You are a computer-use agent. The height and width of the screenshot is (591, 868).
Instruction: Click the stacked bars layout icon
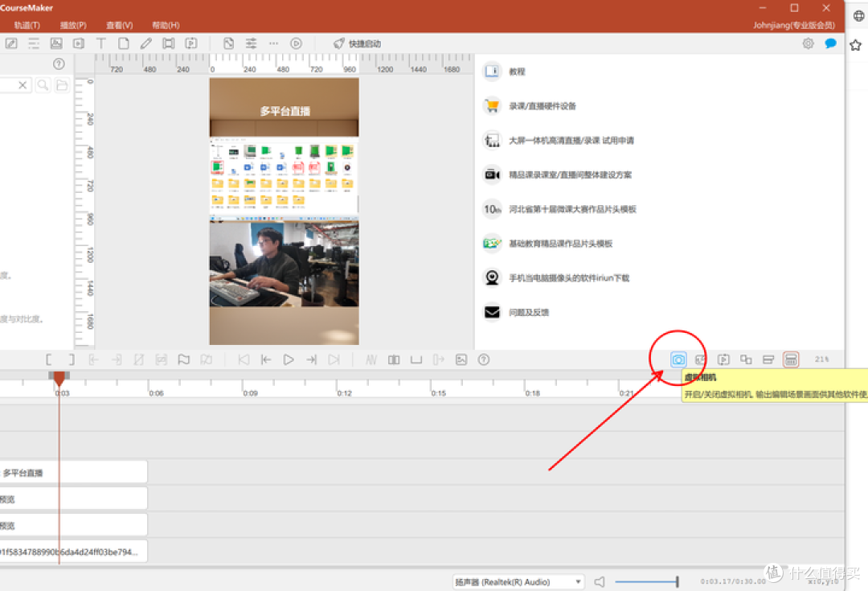[768, 359]
